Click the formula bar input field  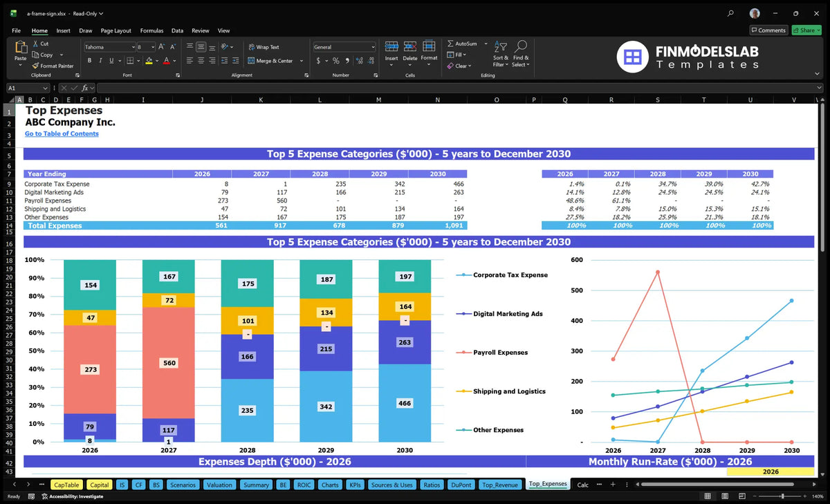(459, 88)
